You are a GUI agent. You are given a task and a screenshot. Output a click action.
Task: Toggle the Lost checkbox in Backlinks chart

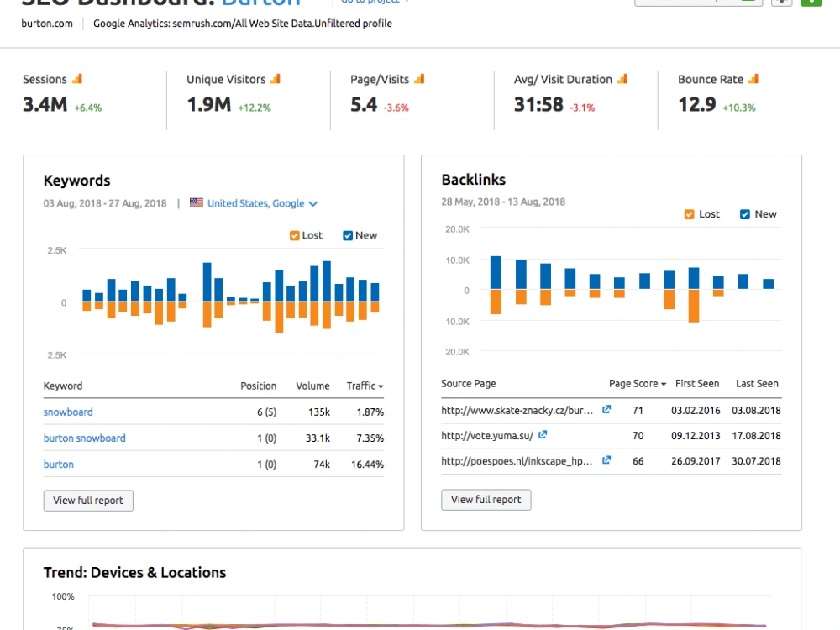pos(690,214)
